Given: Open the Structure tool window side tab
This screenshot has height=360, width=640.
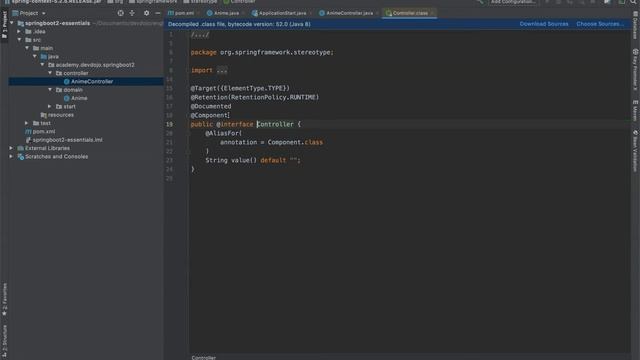Looking at the screenshot, I should (4, 340).
